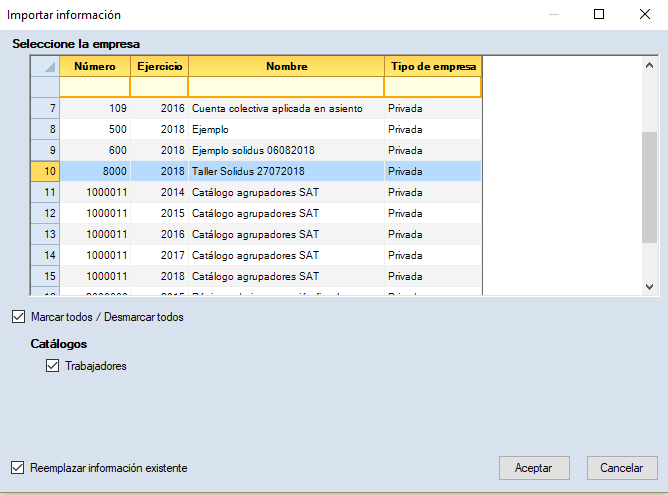
Task: Disable Reemplazar información existente checkbox
Action: (x=18, y=467)
